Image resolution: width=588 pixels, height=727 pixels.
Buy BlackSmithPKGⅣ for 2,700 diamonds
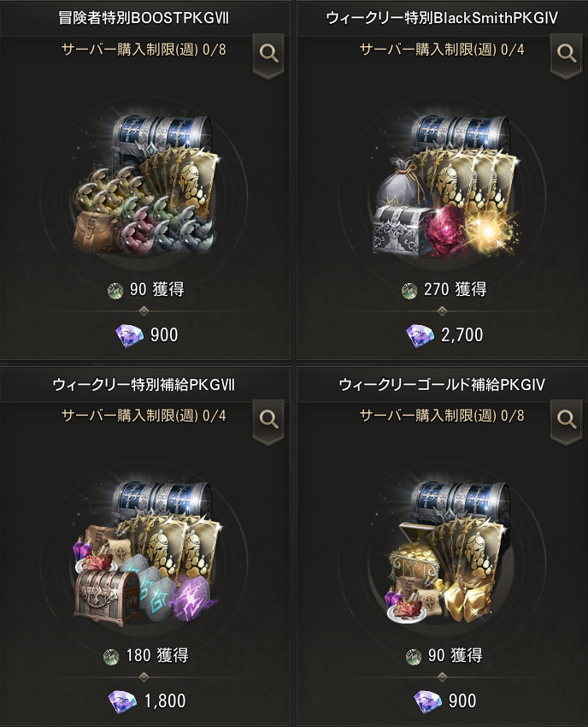[x=444, y=335]
